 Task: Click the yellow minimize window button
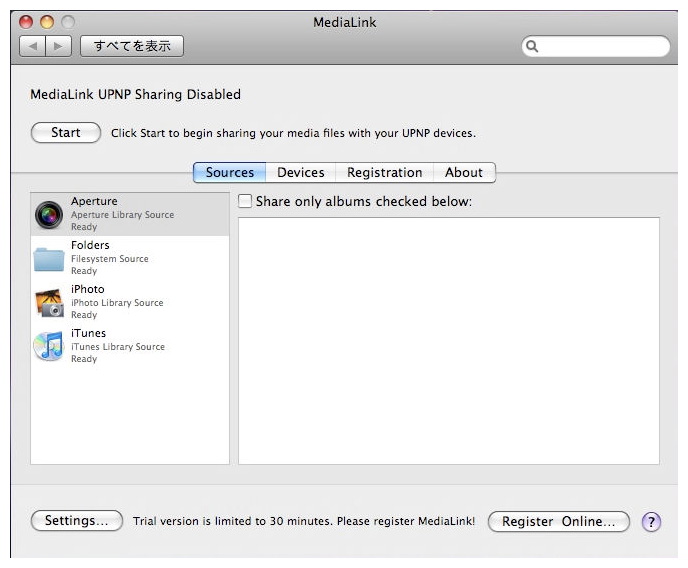(x=47, y=22)
